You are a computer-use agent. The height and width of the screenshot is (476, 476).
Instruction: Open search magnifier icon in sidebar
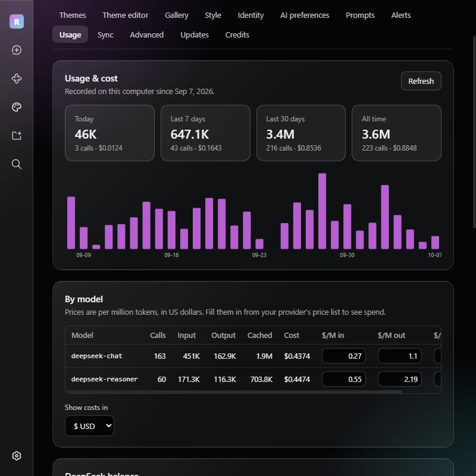pos(17,164)
